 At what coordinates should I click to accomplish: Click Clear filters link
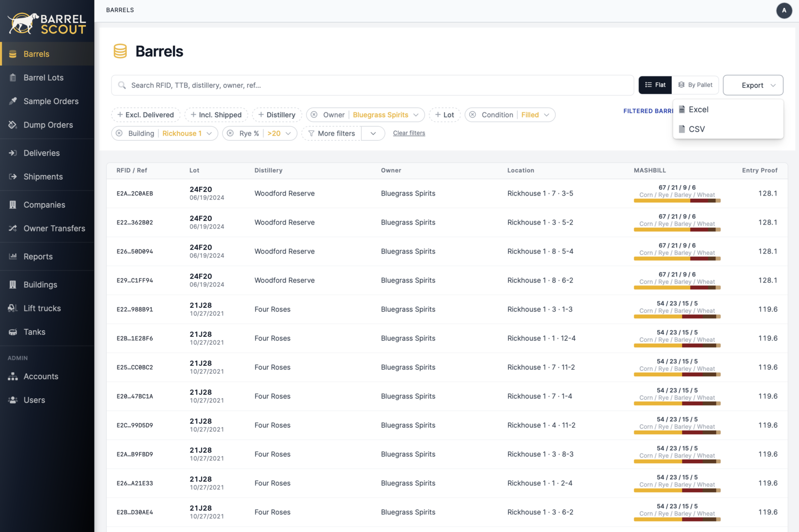409,133
